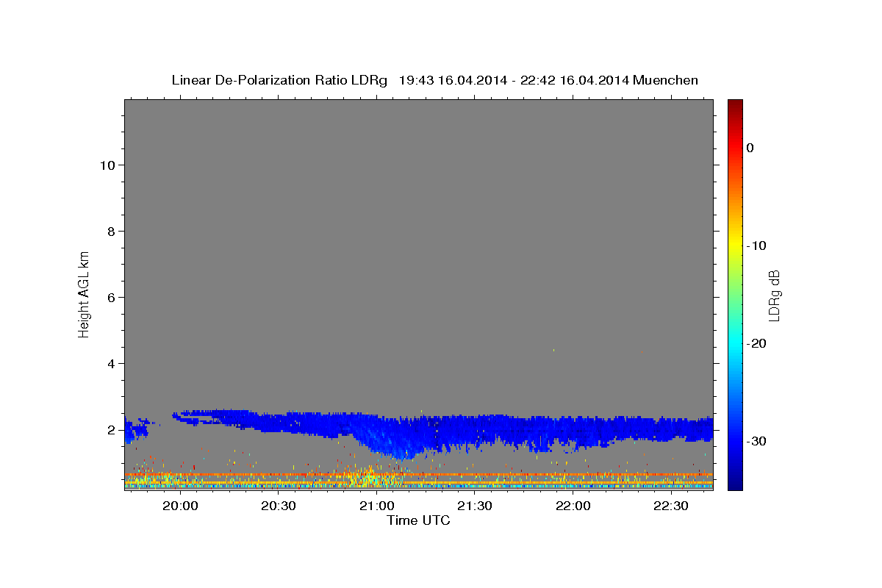Click the height label 10
This screenshot has height=588, width=882.
[x=107, y=165]
